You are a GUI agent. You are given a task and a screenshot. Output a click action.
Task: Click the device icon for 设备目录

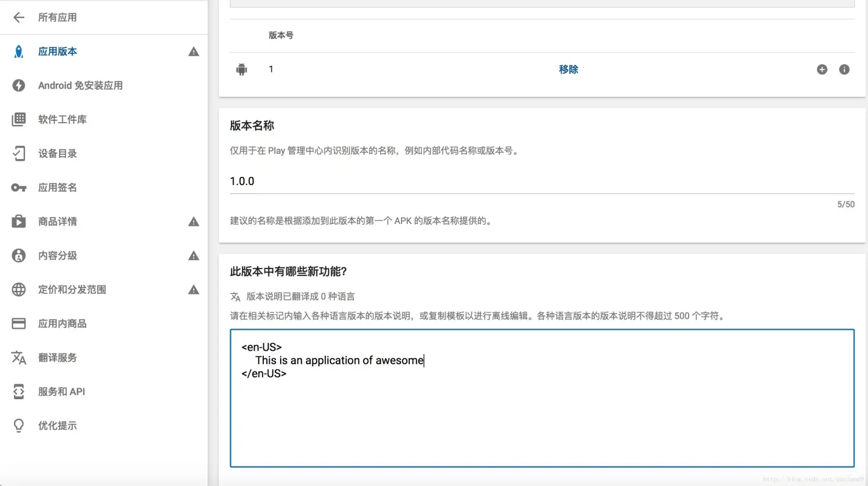[x=19, y=153]
